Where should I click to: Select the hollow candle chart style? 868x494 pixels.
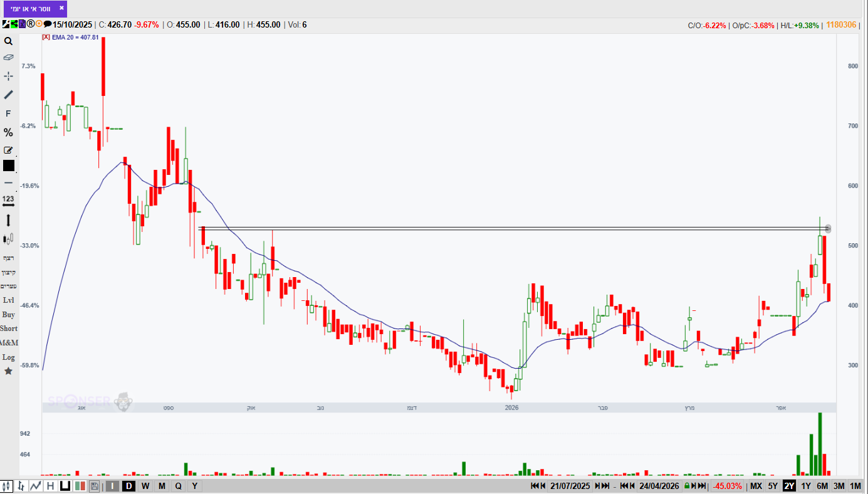point(65,486)
